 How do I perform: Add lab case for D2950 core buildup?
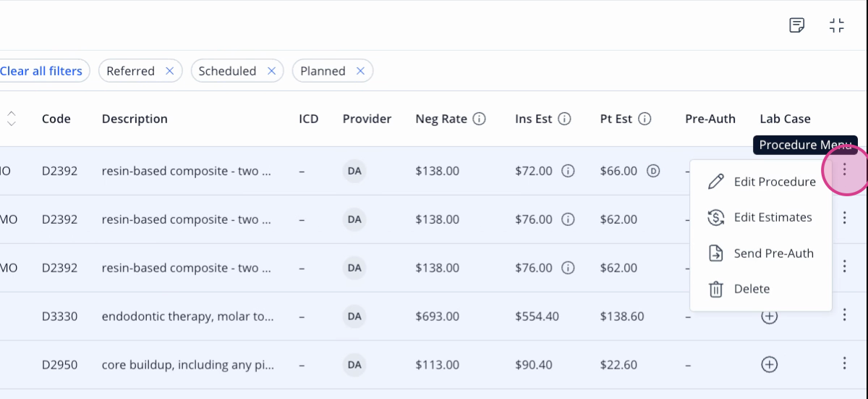click(x=770, y=365)
